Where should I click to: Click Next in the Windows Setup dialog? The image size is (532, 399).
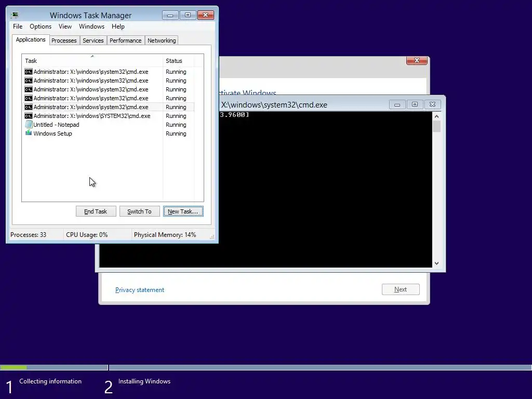(401, 289)
